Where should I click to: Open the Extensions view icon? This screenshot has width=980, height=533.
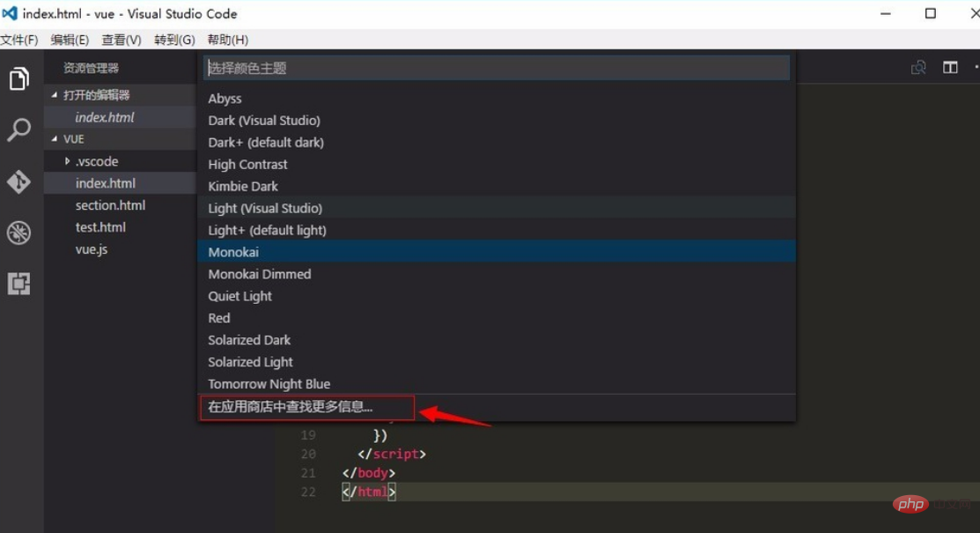[19, 284]
